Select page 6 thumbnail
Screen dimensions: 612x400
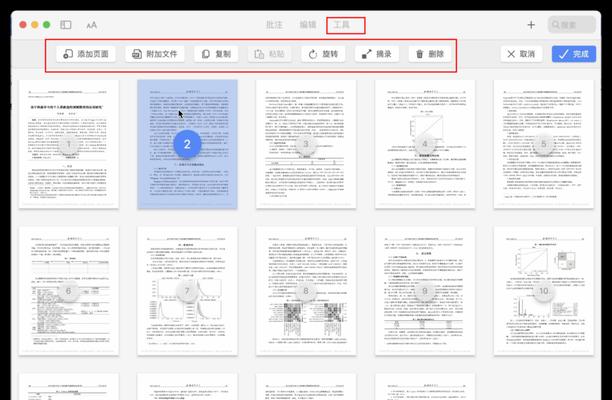69,291
